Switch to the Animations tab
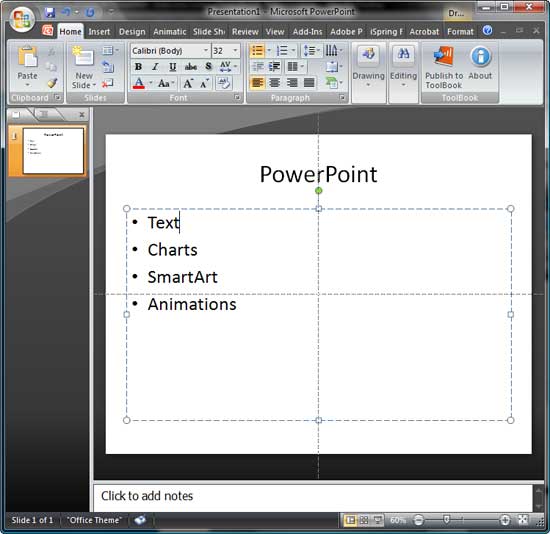 169,32
